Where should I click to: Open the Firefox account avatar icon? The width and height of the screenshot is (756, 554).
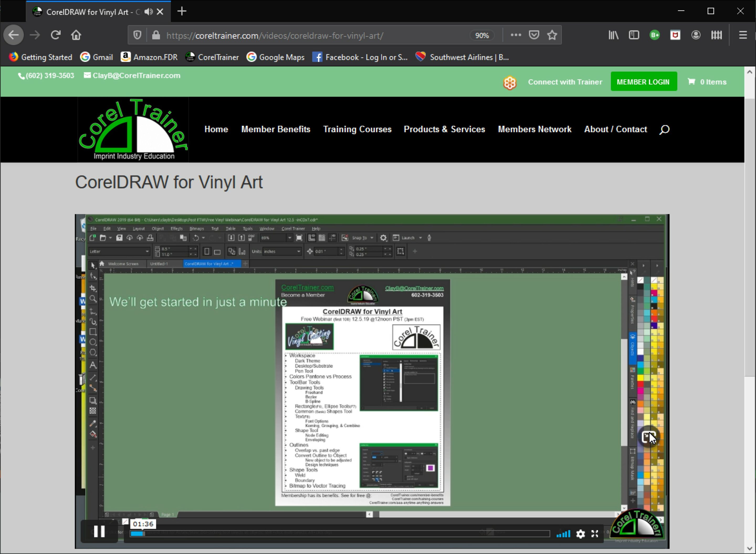tap(696, 35)
